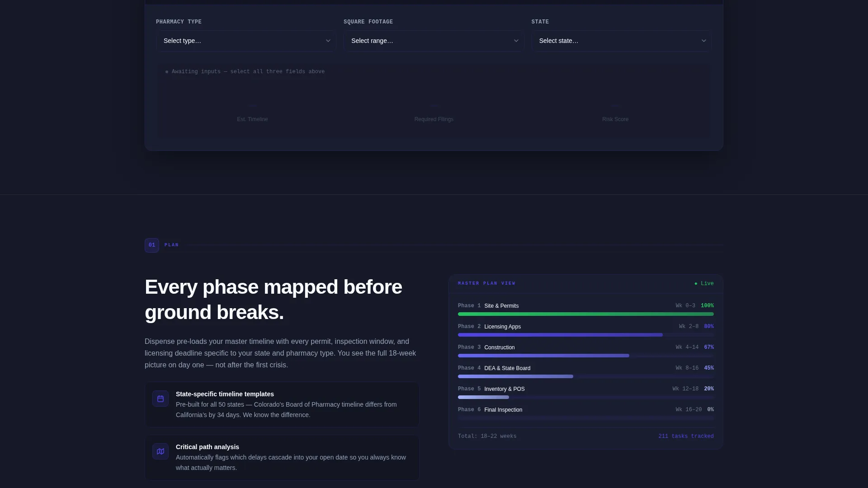This screenshot has height=488, width=868.
Task: Click the 'STATE' field label
Action: click(x=540, y=22)
